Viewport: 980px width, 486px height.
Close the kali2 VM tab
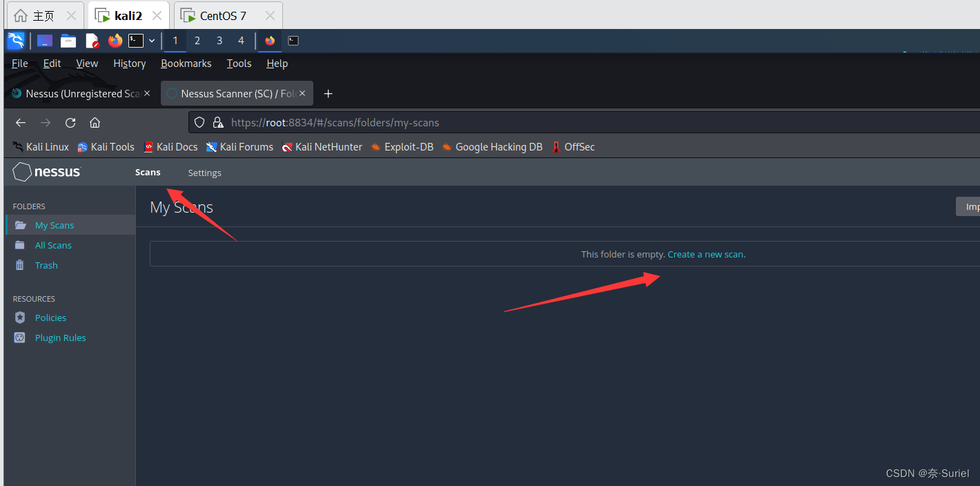(x=157, y=16)
